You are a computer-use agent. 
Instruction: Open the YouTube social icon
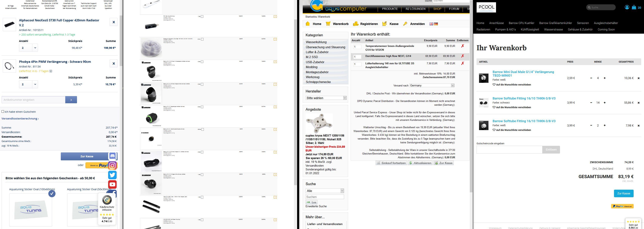112,184
